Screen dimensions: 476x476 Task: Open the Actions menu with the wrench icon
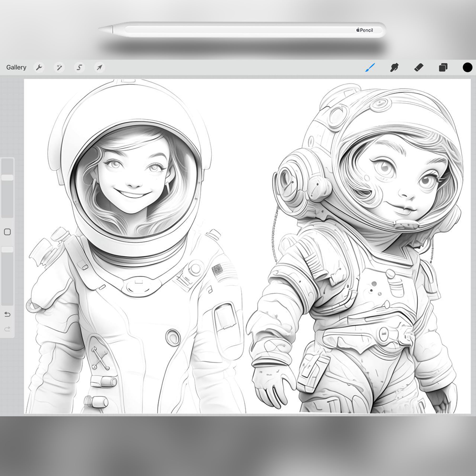tap(40, 67)
